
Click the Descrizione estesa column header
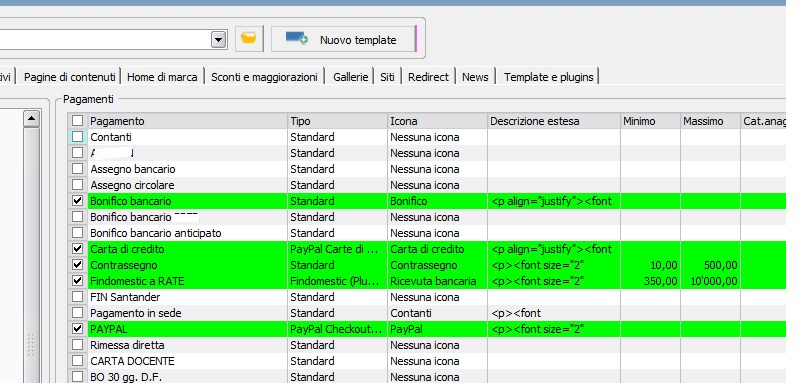pos(554,121)
